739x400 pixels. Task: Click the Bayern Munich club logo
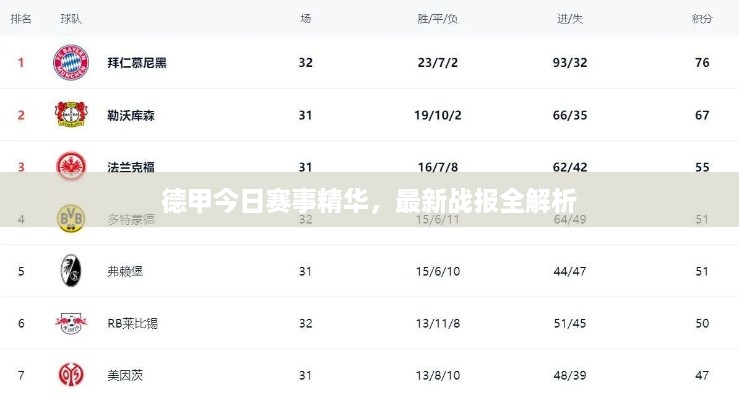coord(71,63)
